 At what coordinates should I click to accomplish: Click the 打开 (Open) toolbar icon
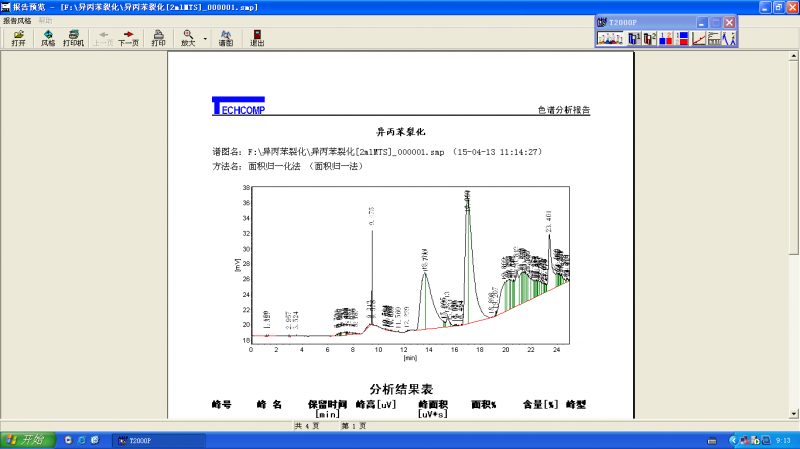coord(18,38)
